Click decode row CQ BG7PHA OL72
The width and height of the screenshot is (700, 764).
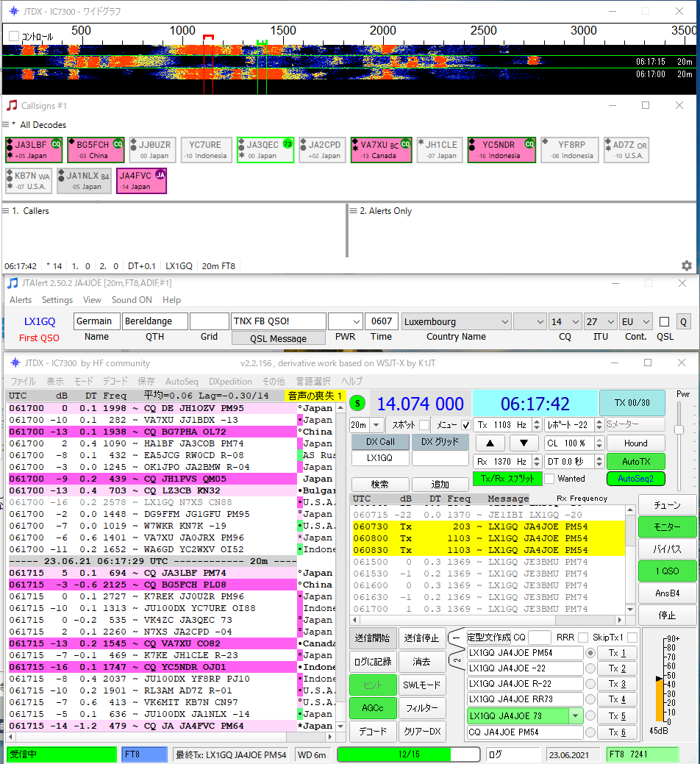pos(152,432)
